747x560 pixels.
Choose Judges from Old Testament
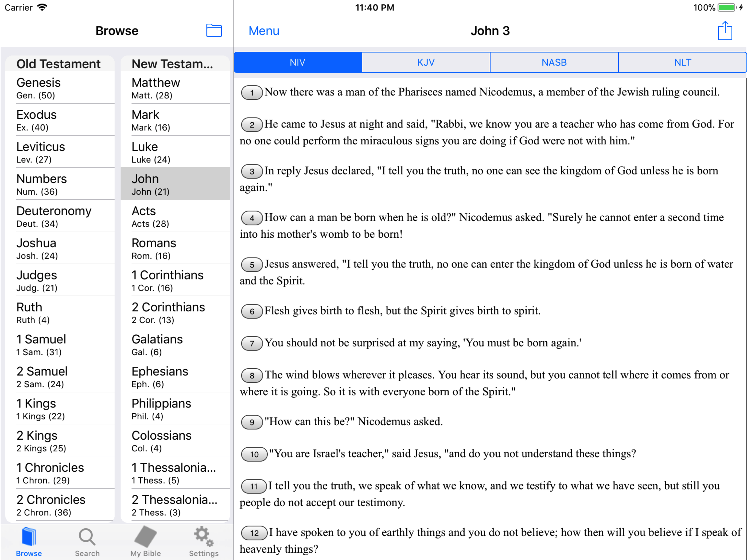pos(60,280)
